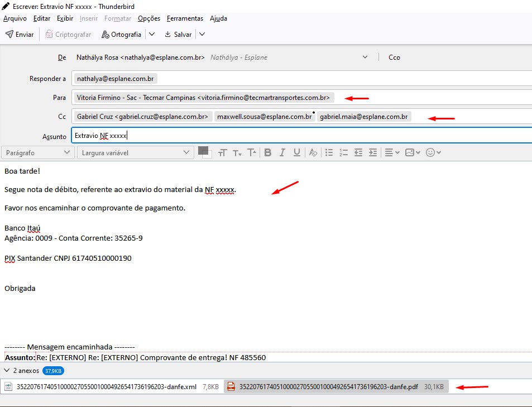
Task: Open the Parágrafo paragraph style dropdown
Action: click(37, 152)
